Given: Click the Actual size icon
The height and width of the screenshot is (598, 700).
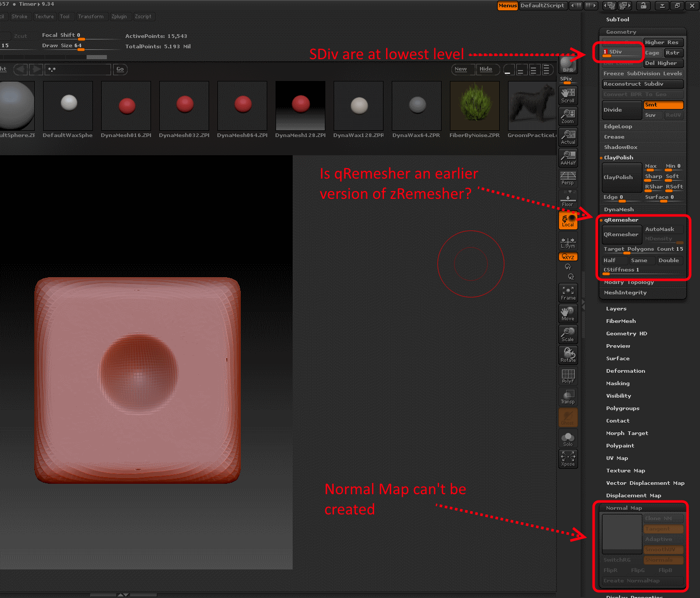Looking at the screenshot, I should tap(568, 137).
